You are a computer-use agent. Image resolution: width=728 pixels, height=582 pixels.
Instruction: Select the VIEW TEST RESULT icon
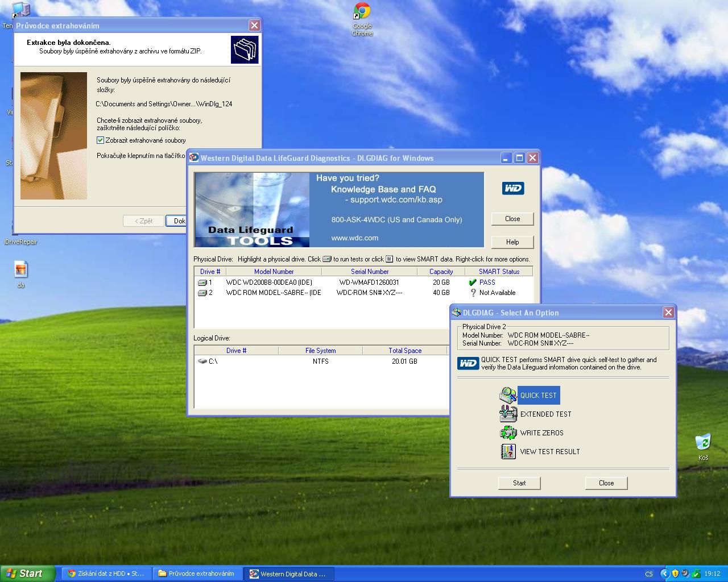coord(508,452)
